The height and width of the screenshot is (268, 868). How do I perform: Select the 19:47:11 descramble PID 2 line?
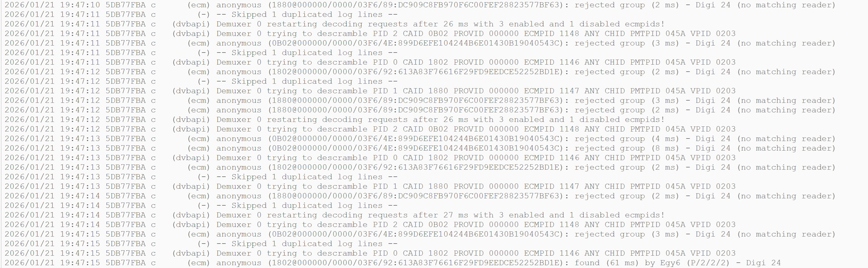pyautogui.click(x=370, y=34)
